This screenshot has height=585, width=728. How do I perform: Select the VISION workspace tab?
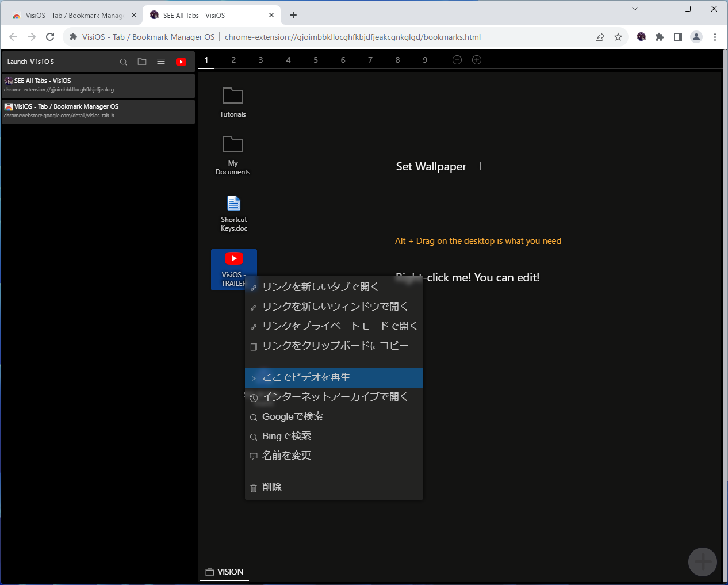pos(224,571)
